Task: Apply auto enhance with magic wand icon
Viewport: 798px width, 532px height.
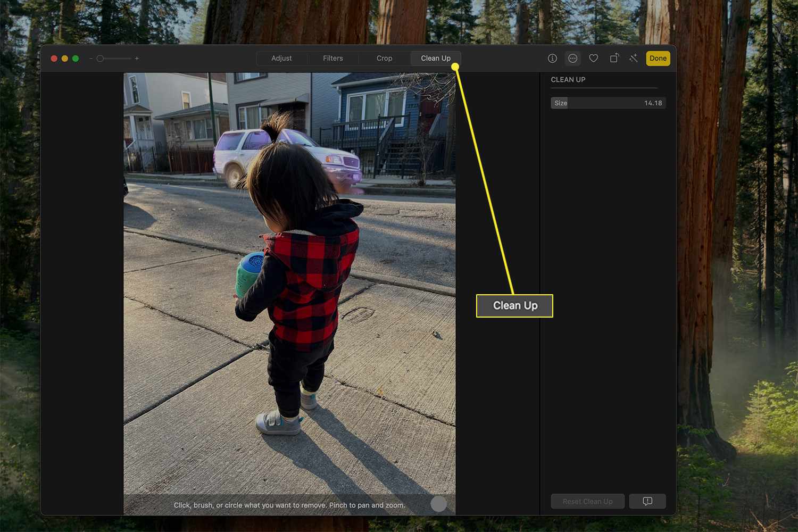Action: coord(633,59)
